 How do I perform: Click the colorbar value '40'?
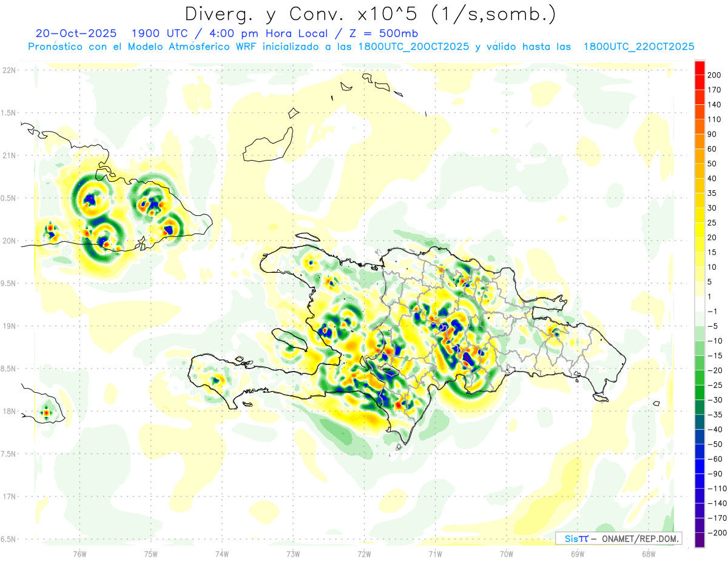tap(713, 178)
